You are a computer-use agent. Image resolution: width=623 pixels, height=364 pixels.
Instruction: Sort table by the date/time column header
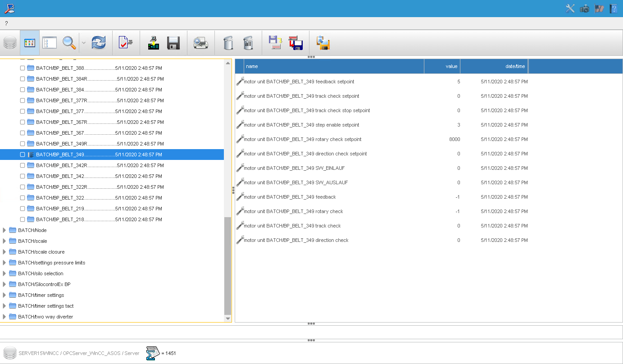[x=494, y=66]
